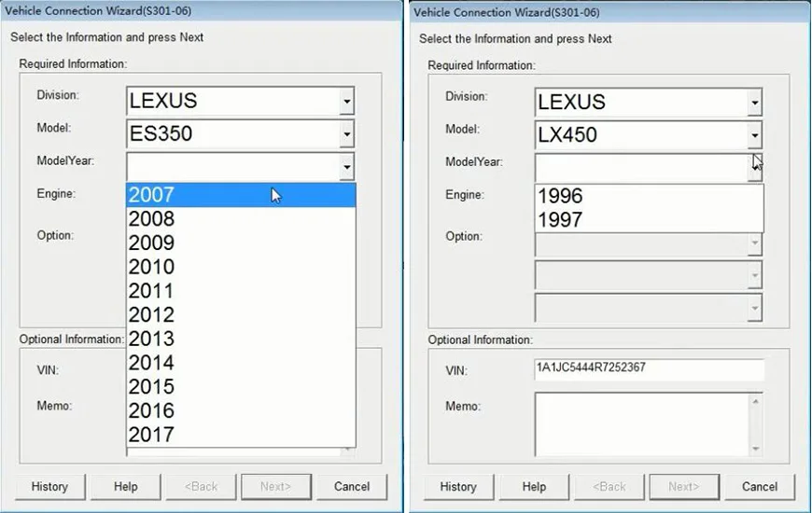Click Next button in left window

pyautogui.click(x=276, y=487)
